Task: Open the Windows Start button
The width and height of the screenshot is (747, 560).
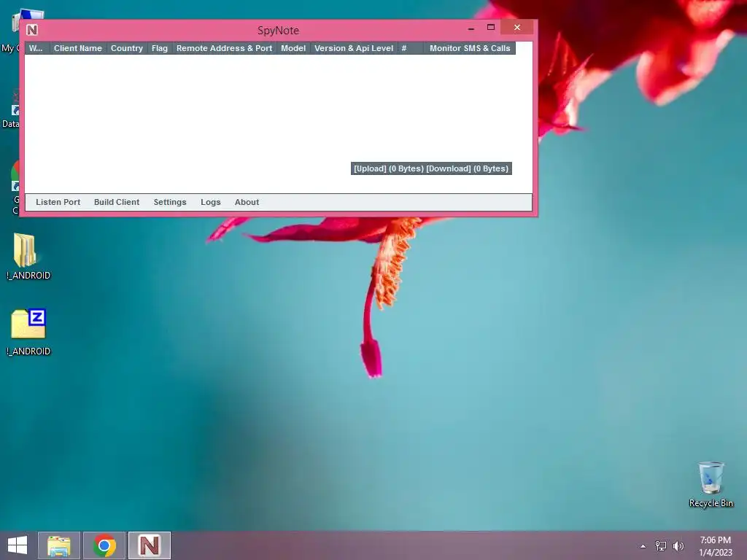Action: (18, 545)
